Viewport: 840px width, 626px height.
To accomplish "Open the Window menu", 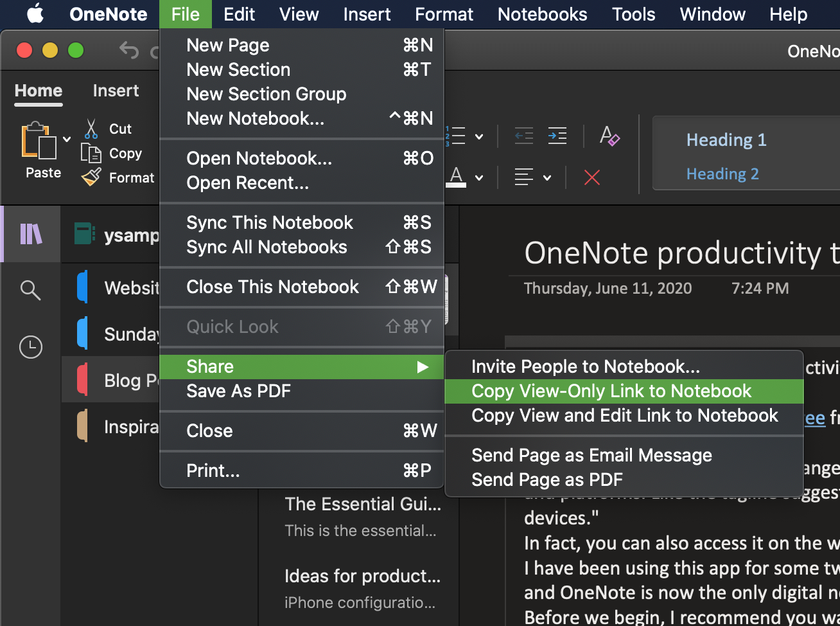I will (712, 14).
